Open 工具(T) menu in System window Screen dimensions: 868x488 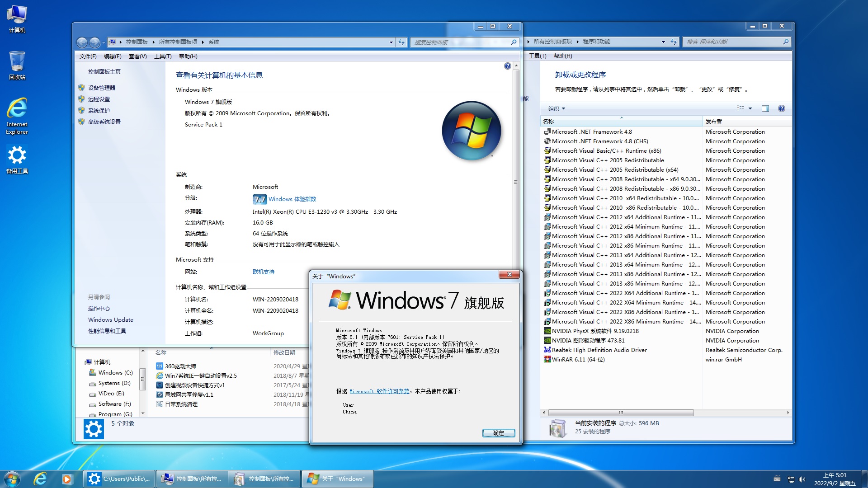tap(163, 56)
